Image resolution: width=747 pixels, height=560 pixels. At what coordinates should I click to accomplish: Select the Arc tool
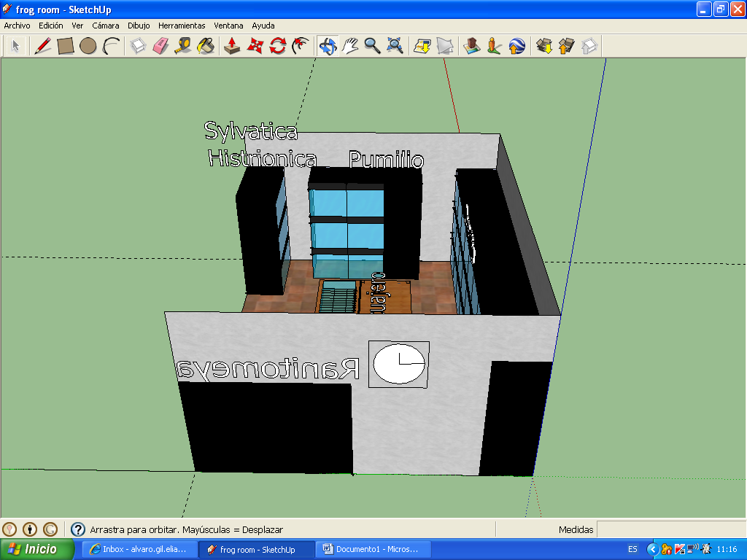point(111,46)
